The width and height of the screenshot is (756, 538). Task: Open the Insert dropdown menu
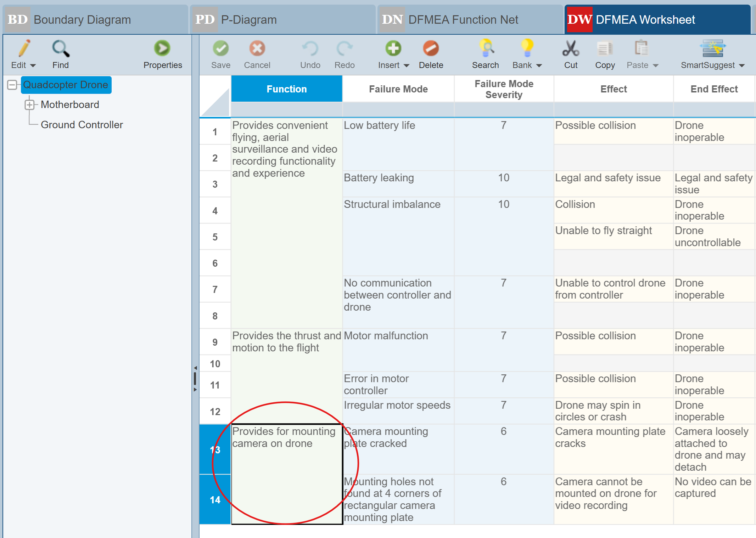407,66
